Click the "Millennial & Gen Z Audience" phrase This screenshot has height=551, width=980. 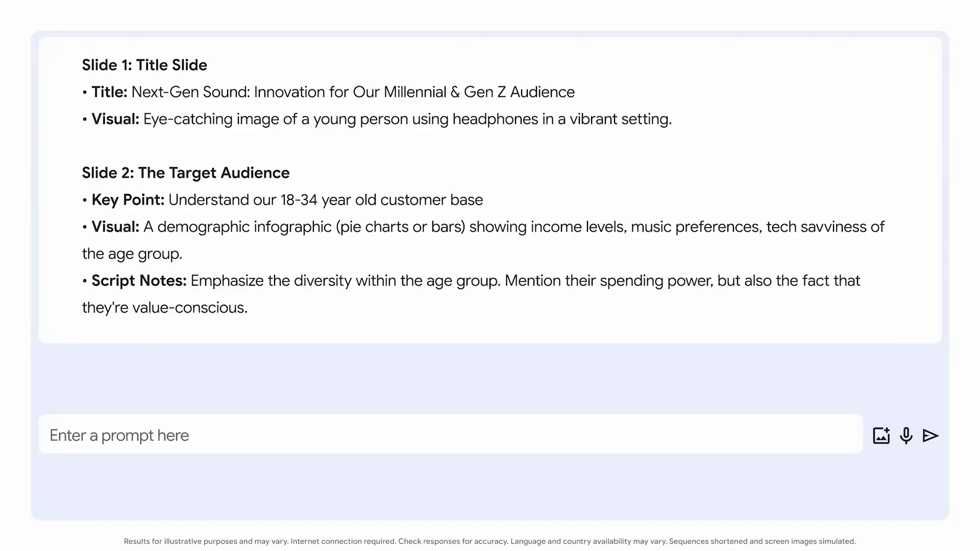tap(479, 92)
